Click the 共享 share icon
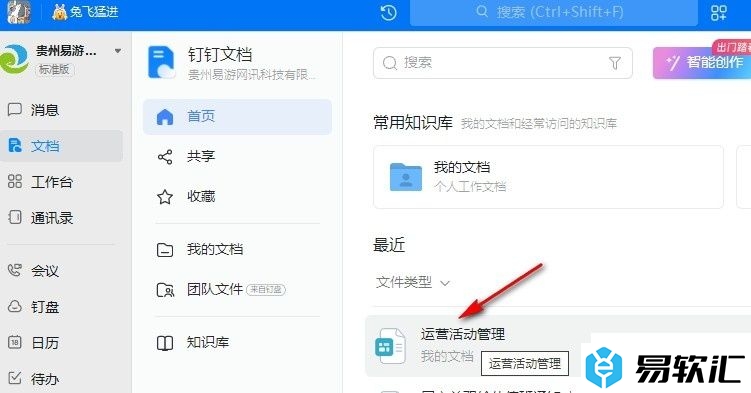 (x=165, y=157)
